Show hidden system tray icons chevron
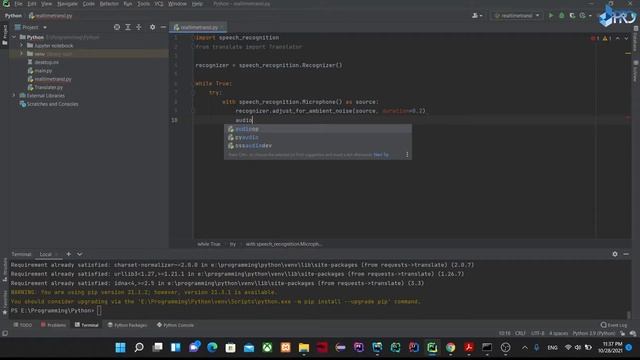This screenshot has width=640, height=360. 525,347
